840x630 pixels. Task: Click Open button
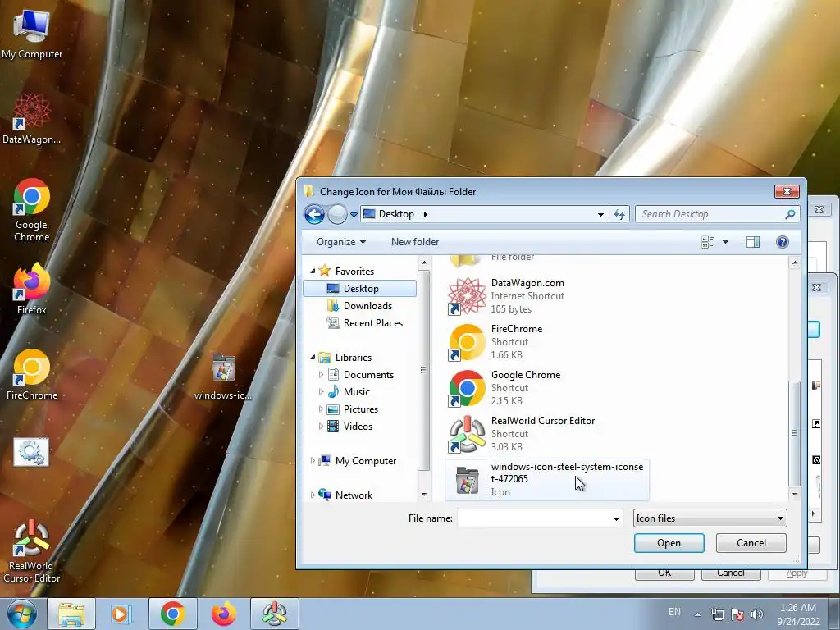point(669,543)
